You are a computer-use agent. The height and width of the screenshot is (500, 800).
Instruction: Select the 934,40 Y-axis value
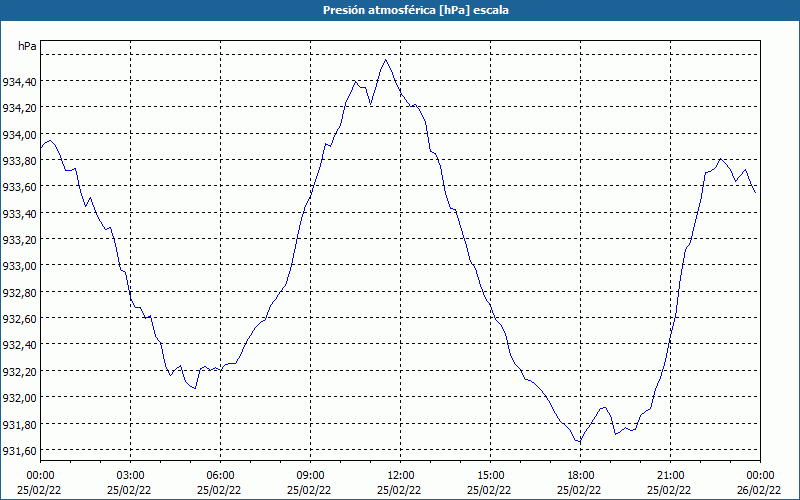coord(19,81)
